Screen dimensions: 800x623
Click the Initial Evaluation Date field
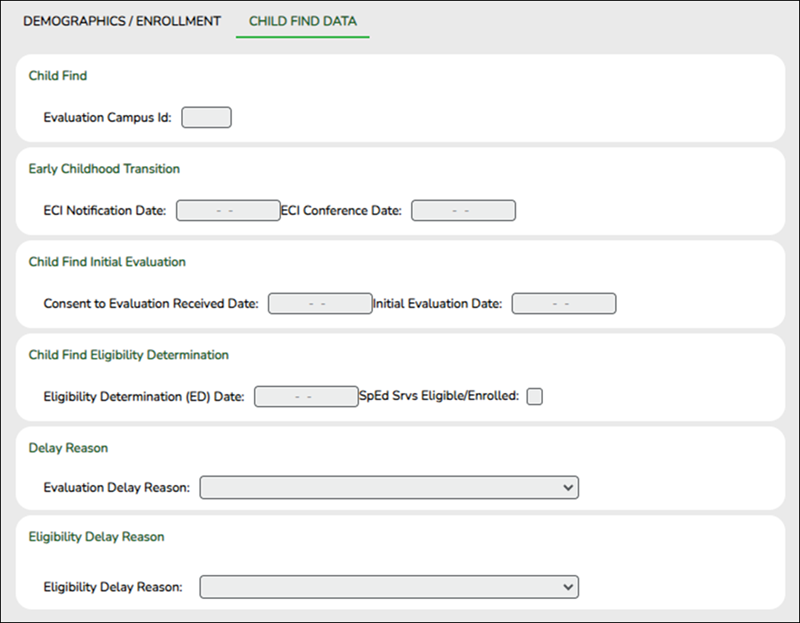click(564, 303)
